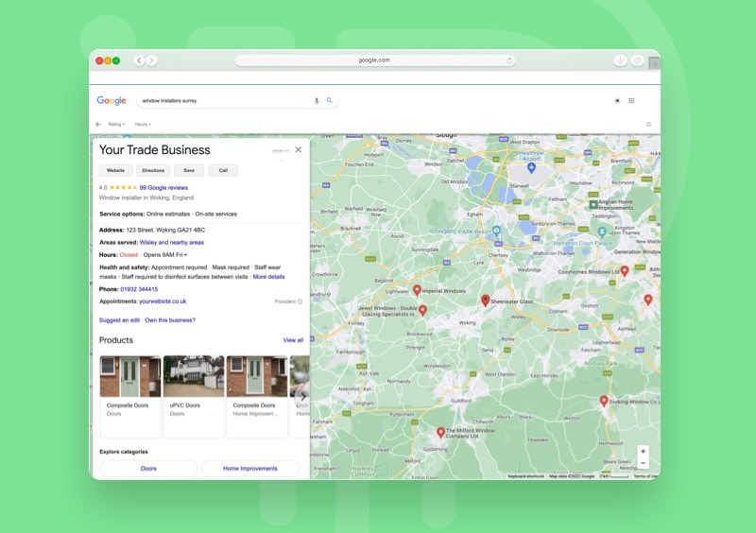The width and height of the screenshot is (756, 533).
Task: Click the browser share icon
Action: [637, 60]
